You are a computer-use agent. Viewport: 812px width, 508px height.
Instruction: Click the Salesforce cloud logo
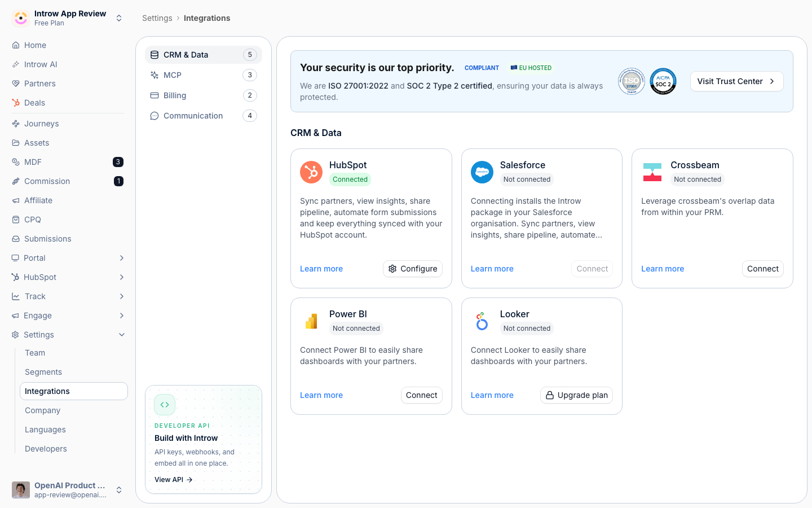482,172
